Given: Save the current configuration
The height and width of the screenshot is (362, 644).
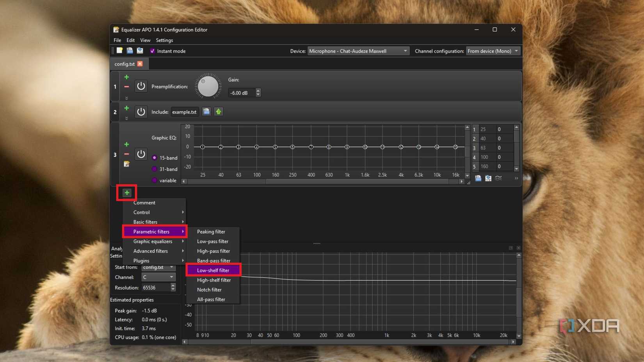Looking at the screenshot, I should 140,50.
